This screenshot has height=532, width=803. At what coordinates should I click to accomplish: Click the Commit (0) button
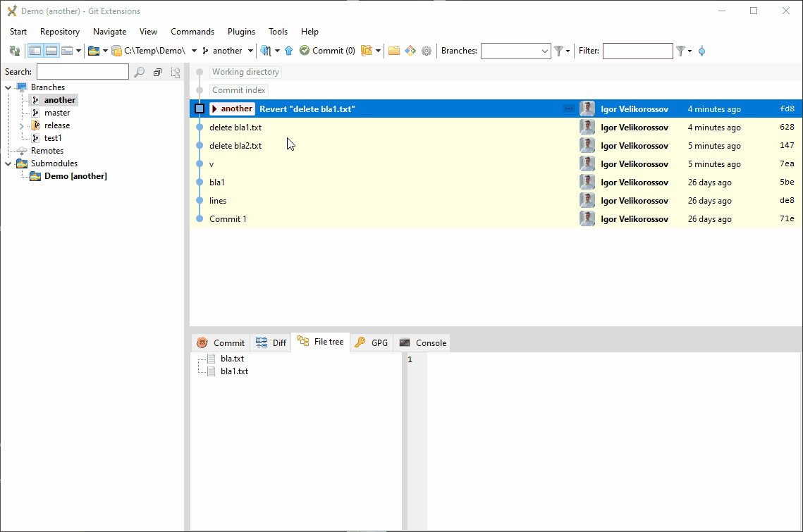[327, 51]
